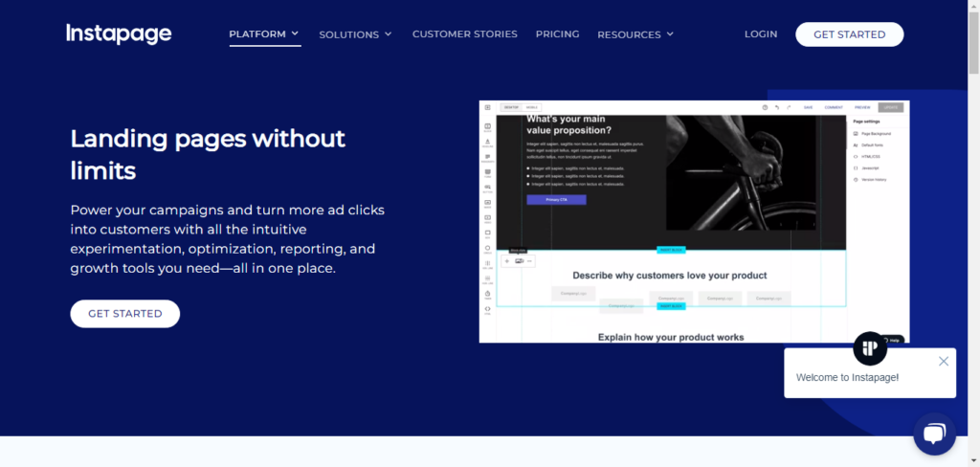Viewport: 980px width, 467px height.
Task: Select the Headline tool in builder sidebar
Action: tap(487, 144)
